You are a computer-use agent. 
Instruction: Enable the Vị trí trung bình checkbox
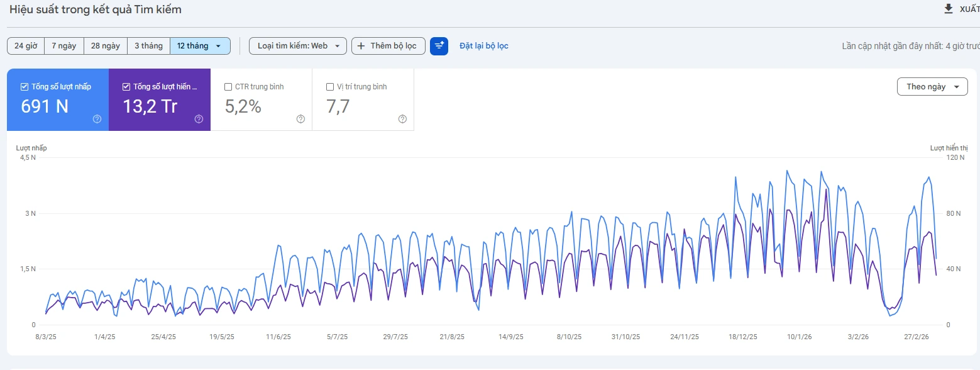point(330,87)
